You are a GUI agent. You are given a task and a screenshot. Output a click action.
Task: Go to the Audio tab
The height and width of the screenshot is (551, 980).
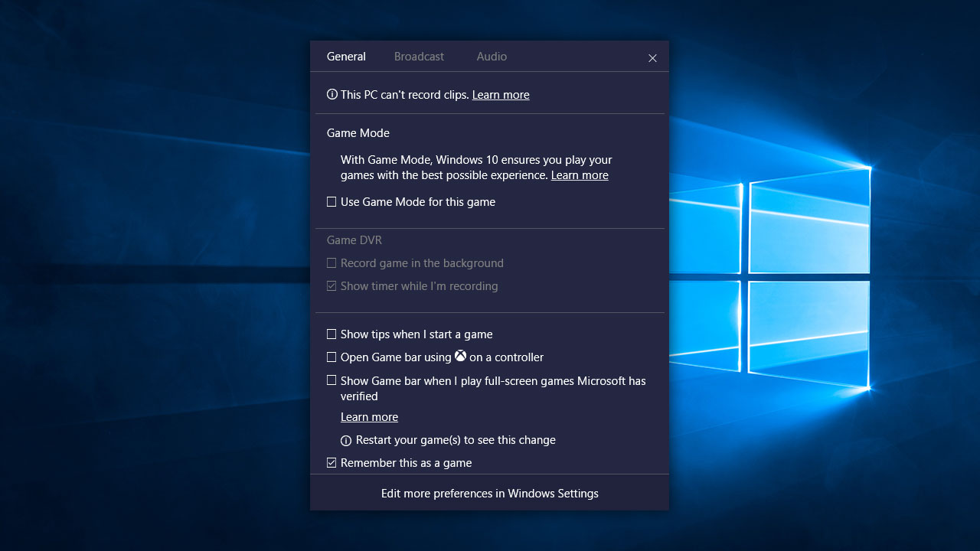click(492, 57)
